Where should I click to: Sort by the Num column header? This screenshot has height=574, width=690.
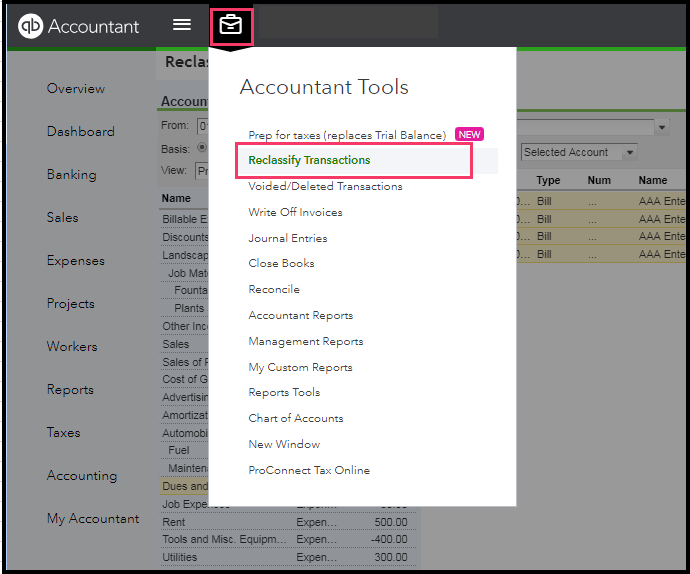pos(599,180)
